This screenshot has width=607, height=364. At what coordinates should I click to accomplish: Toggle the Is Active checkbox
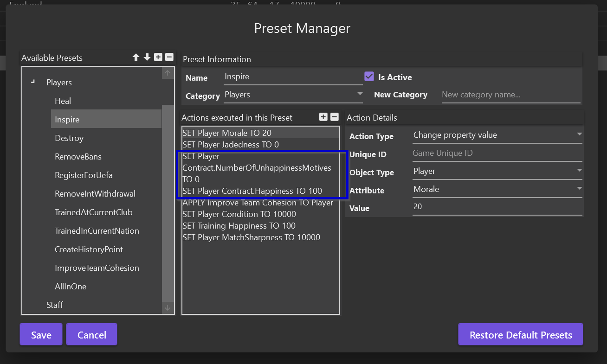(x=369, y=77)
